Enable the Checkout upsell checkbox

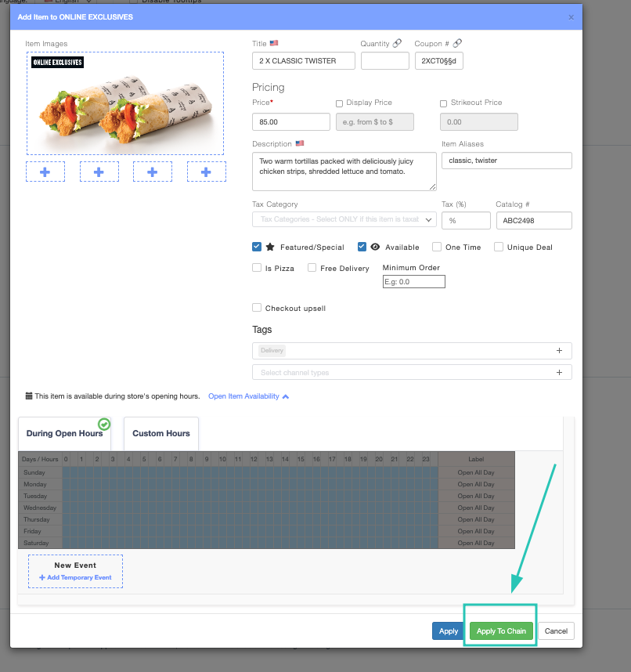257,308
